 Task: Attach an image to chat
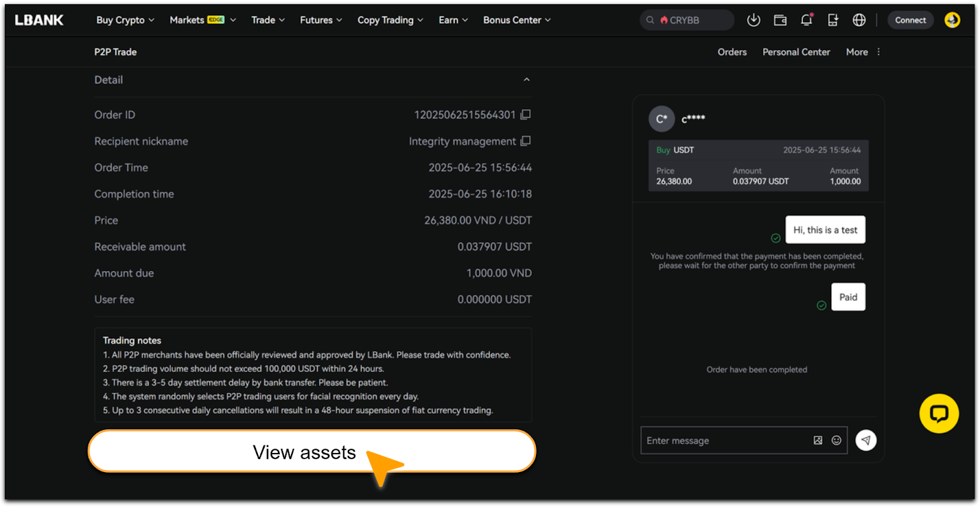click(818, 440)
